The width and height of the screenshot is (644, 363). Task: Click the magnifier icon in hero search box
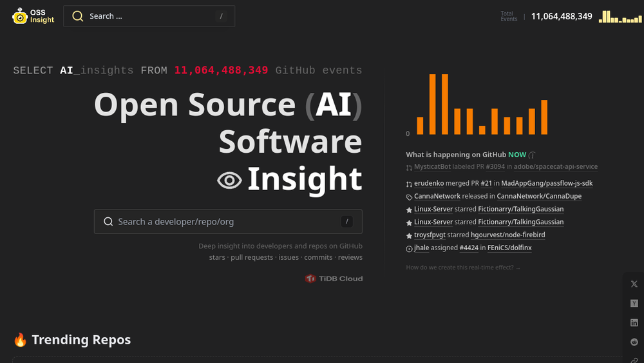108,222
